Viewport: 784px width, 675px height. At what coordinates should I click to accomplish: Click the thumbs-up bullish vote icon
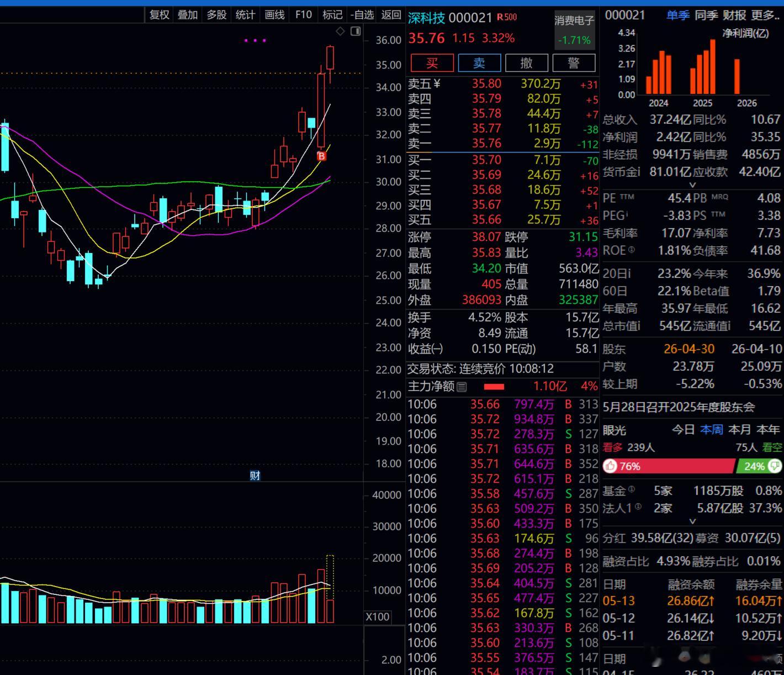point(610,466)
